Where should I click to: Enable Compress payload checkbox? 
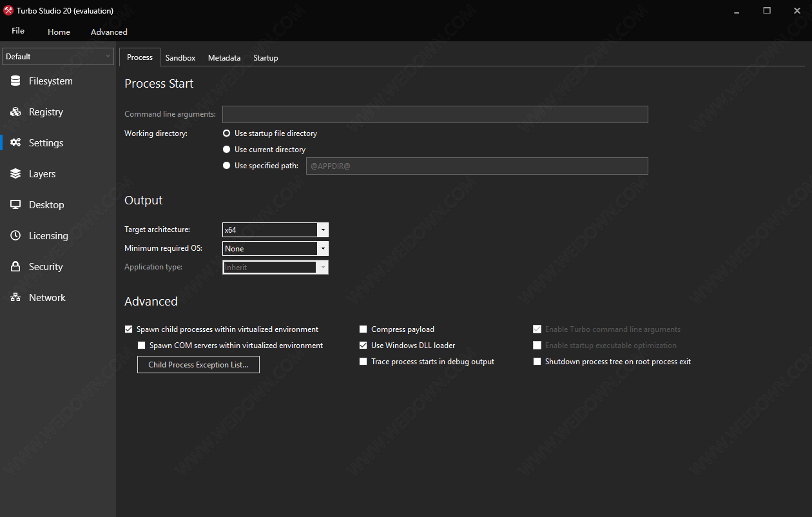coord(363,329)
